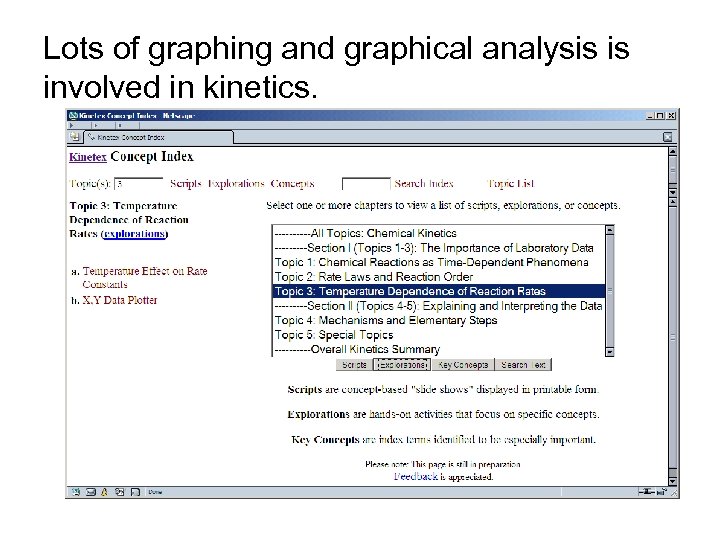The image size is (720, 540).
Task: Maximize the Netscape window
Action: (660, 116)
